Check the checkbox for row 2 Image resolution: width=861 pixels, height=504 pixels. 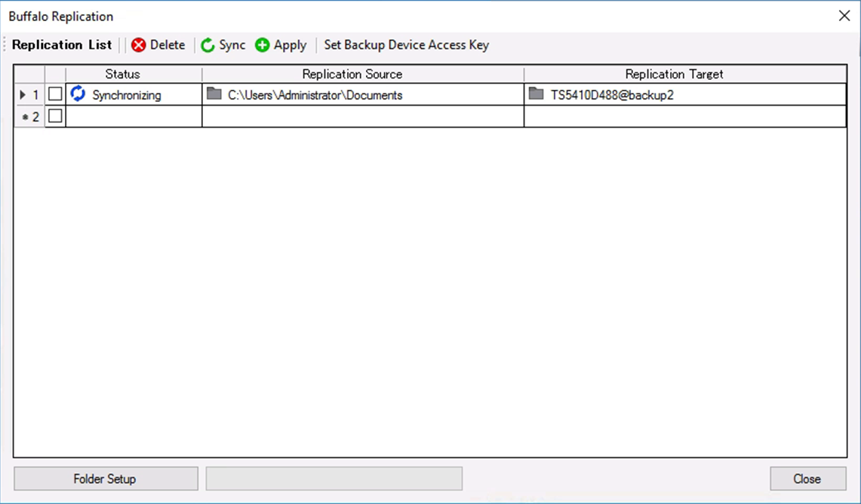click(x=55, y=116)
